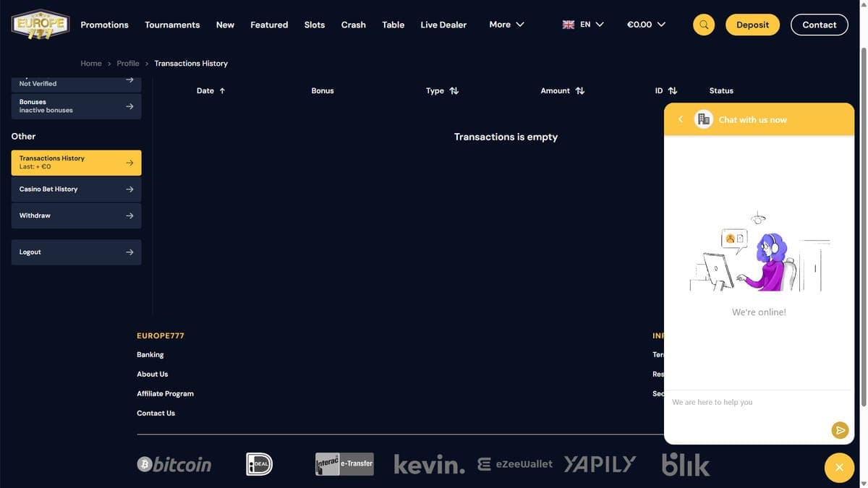
Task: Go to New games menu item
Action: [x=225, y=25]
